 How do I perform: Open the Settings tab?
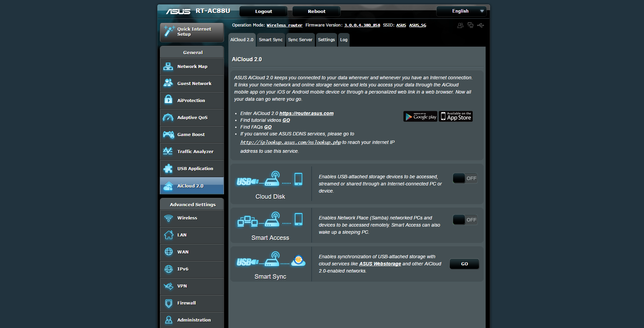tap(327, 40)
